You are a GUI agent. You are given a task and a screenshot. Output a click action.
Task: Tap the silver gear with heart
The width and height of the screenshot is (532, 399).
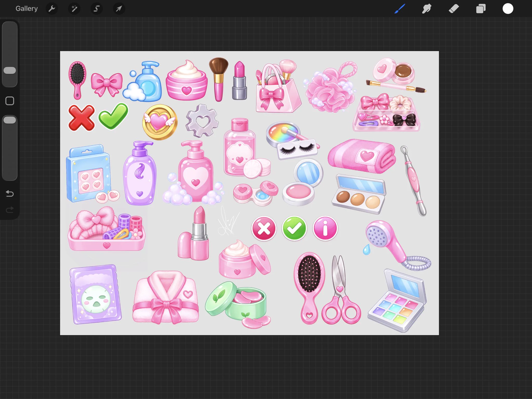(202, 121)
